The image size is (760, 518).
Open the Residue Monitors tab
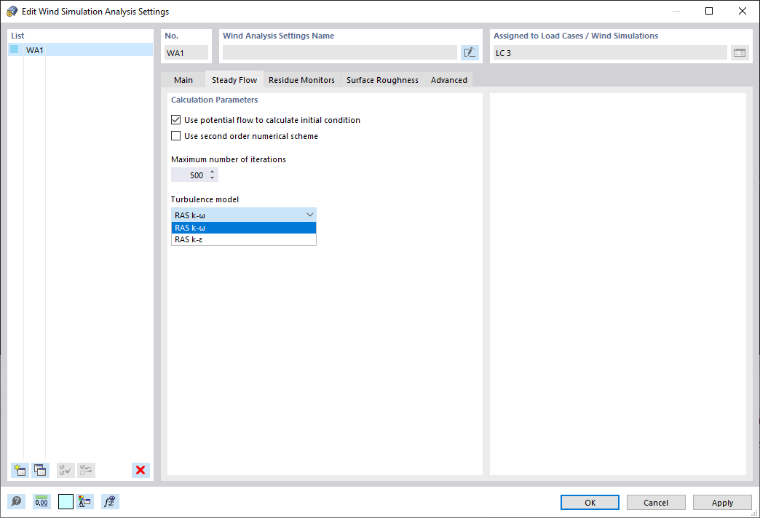301,80
